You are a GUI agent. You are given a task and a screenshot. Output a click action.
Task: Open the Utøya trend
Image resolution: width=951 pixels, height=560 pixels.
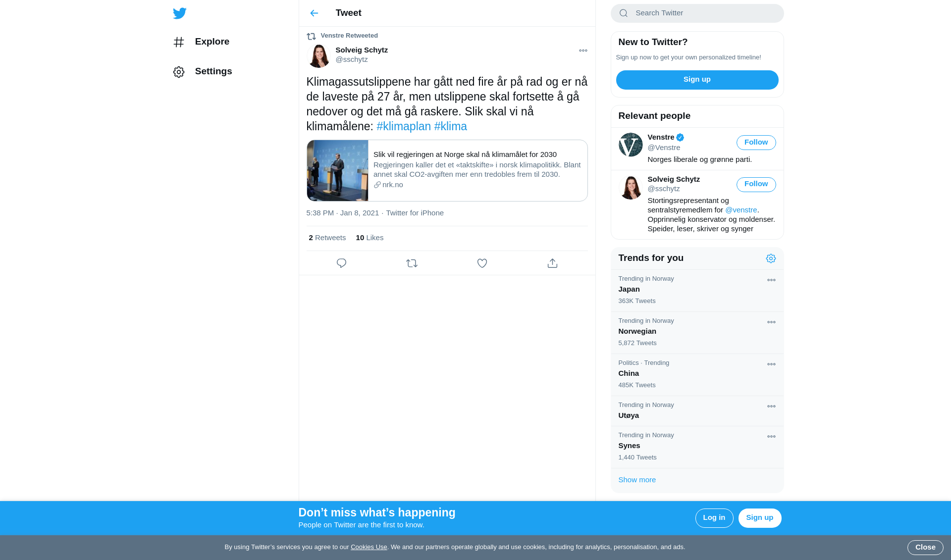click(697, 410)
